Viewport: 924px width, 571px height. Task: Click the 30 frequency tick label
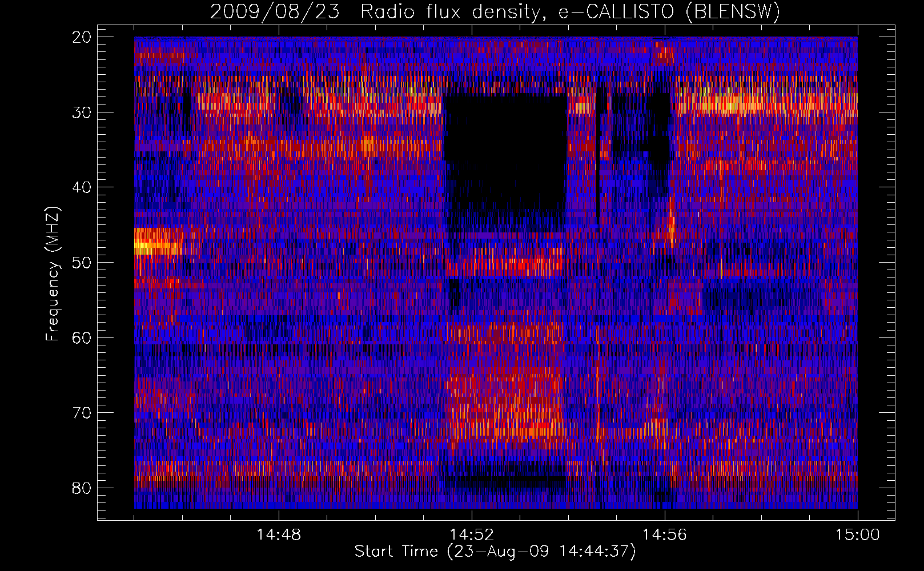pos(82,112)
